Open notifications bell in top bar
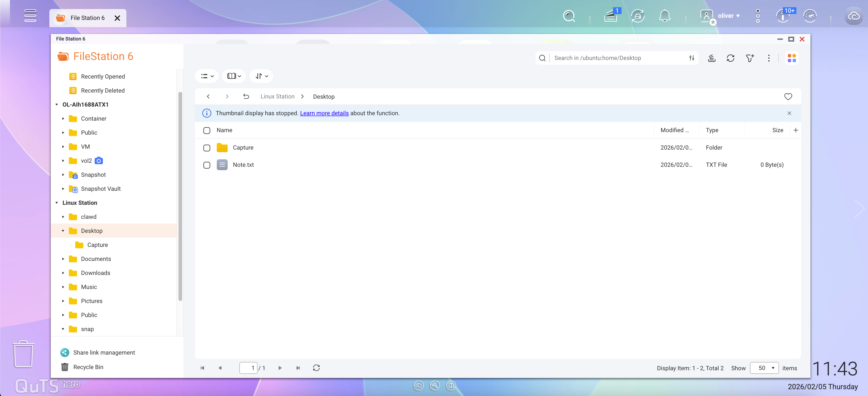 (665, 16)
